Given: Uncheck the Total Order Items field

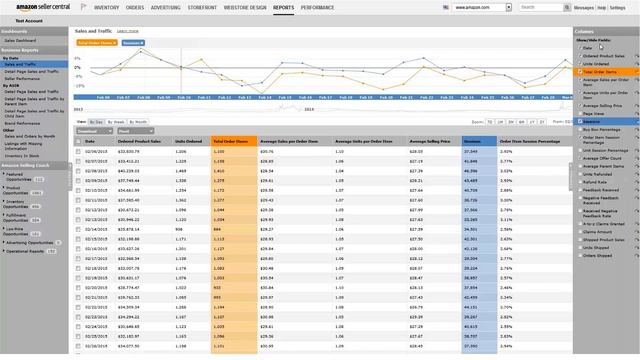Looking at the screenshot, I should (580, 72).
